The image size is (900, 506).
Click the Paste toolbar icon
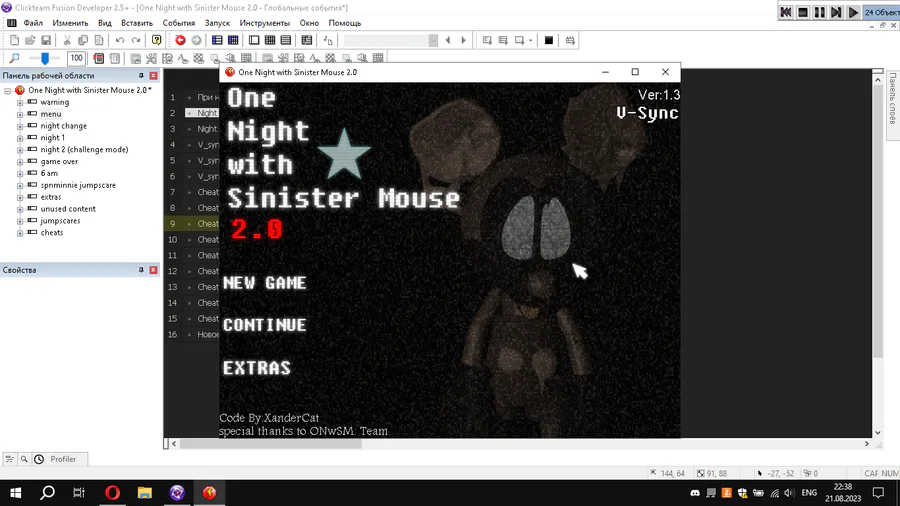(x=99, y=40)
